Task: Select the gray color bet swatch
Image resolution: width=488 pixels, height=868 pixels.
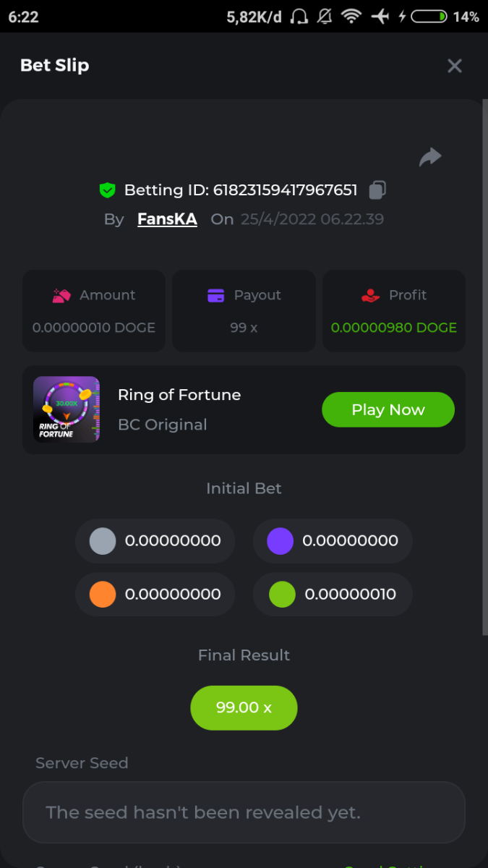Action: [x=103, y=541]
